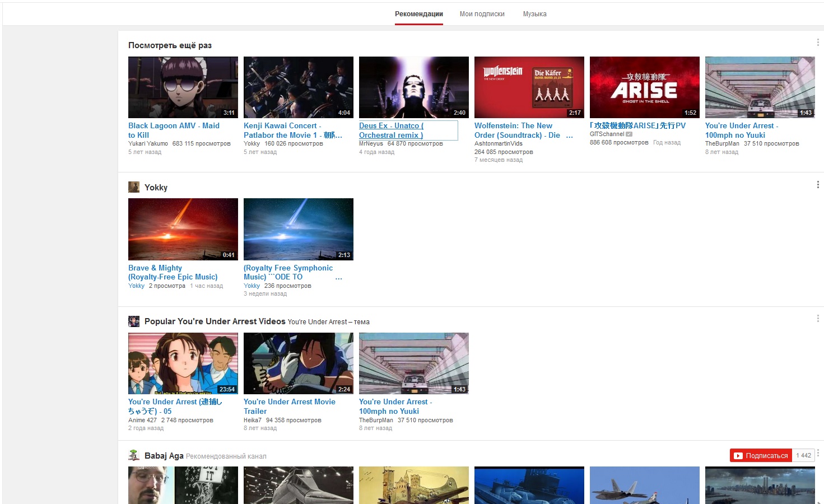This screenshot has width=824, height=504.
Task: Open Anime 427 channel link
Action: [142, 420]
